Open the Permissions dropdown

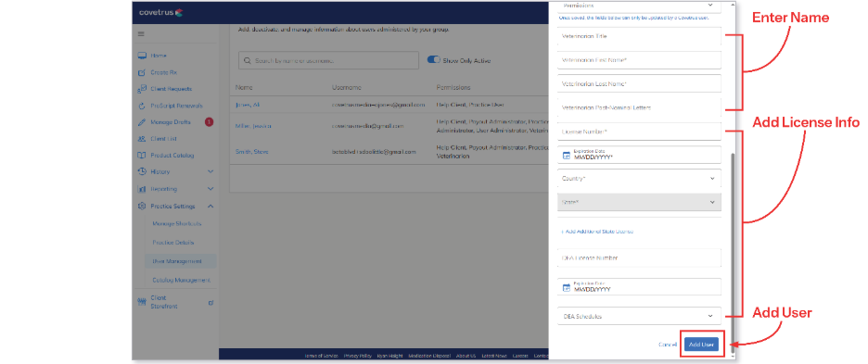(x=639, y=6)
